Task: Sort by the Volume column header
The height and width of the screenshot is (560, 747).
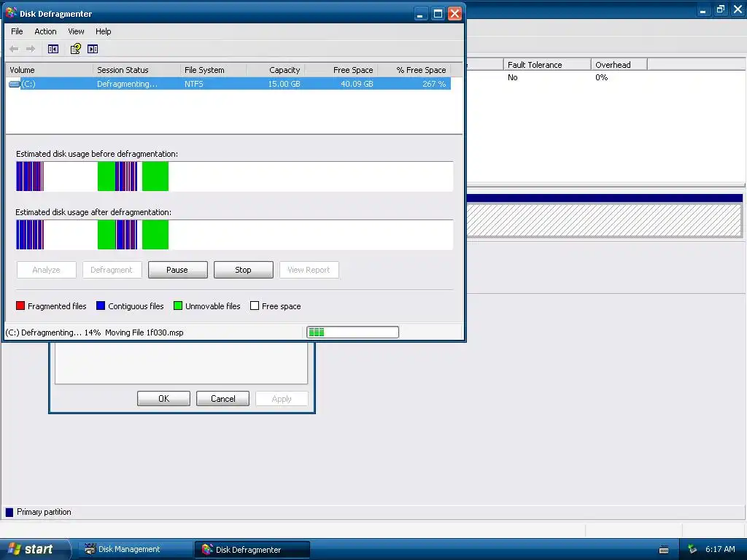Action: tap(49, 70)
